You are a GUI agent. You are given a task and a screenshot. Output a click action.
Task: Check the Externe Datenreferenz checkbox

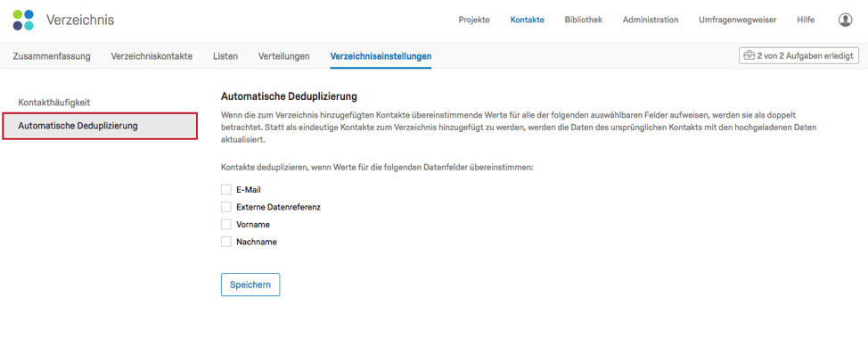pyautogui.click(x=225, y=207)
